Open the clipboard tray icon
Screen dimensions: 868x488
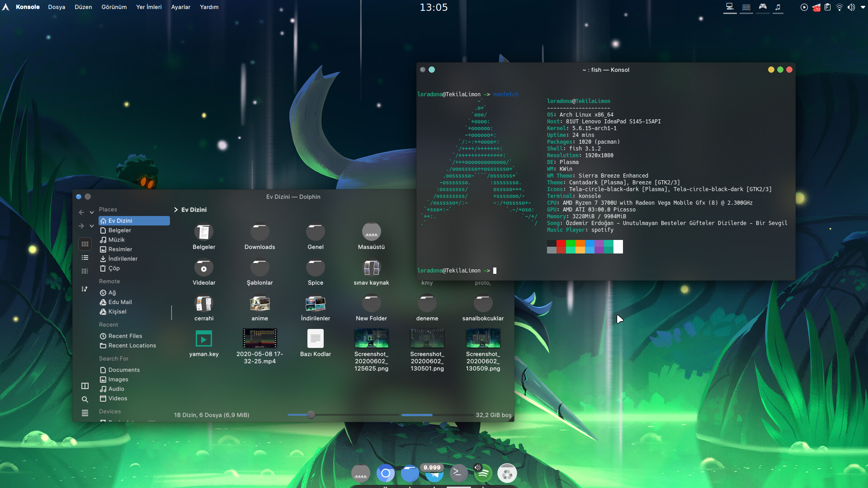(x=827, y=7)
